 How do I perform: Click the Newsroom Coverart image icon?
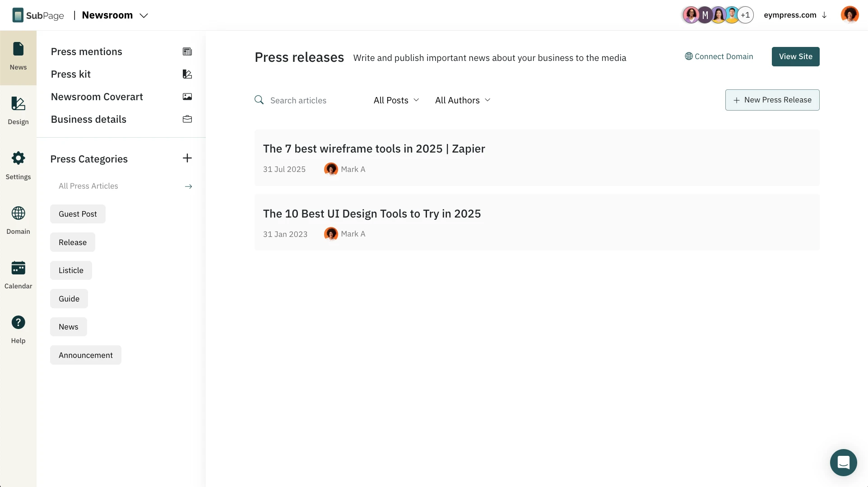[x=187, y=97]
